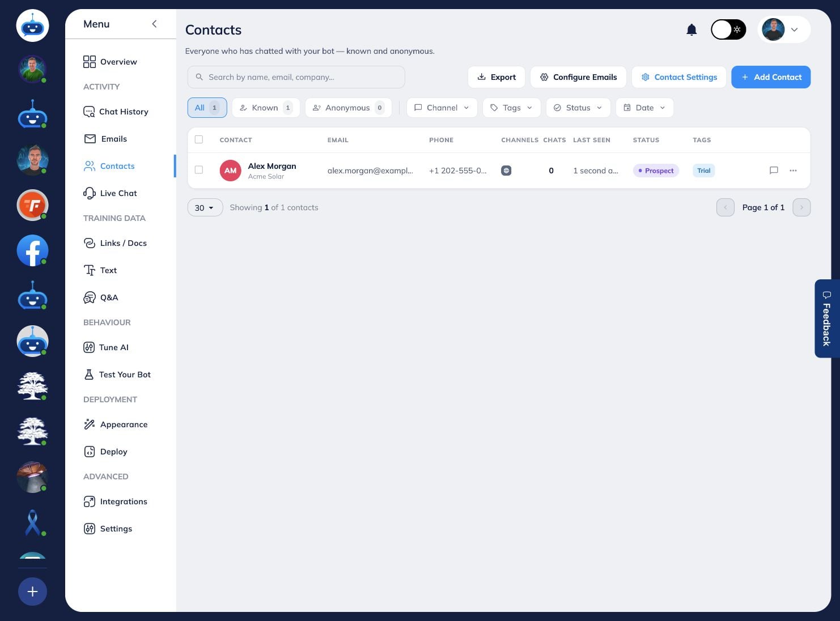Select the orange F bot avatar
The image size is (840, 621).
(32, 205)
